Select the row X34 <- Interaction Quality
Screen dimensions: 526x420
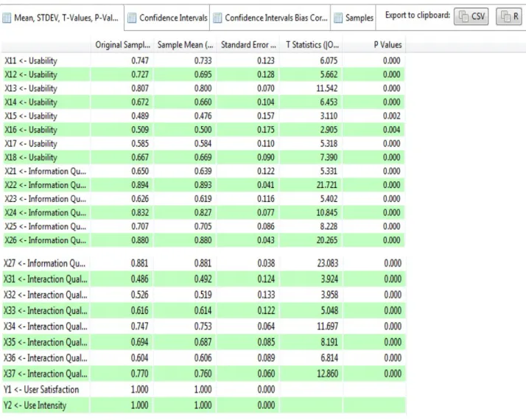tap(203, 326)
